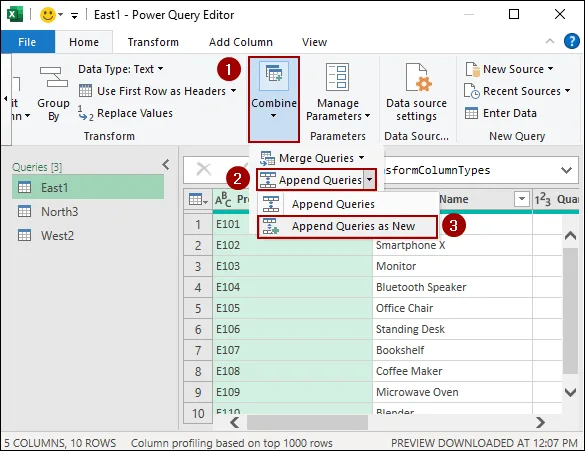Click the Group By icon

[x=54, y=77]
